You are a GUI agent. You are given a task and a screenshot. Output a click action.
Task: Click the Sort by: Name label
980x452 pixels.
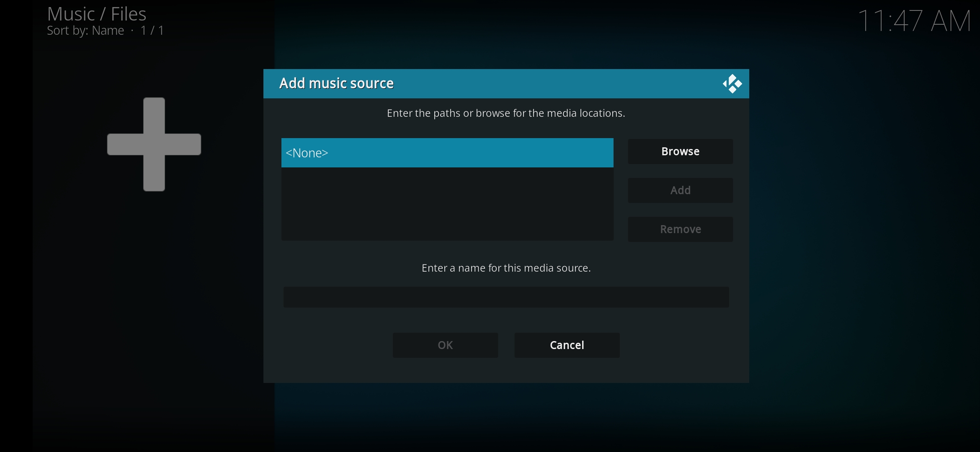coord(85,31)
